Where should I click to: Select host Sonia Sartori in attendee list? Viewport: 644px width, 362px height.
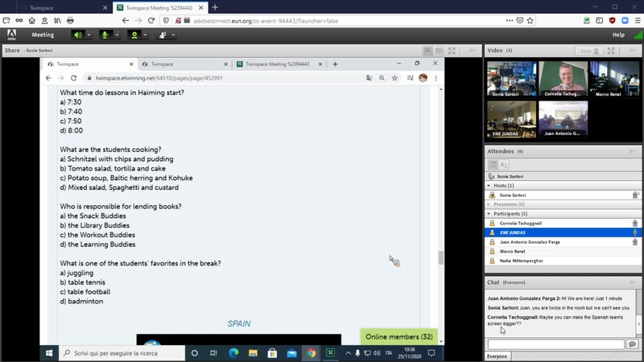[x=563, y=195]
